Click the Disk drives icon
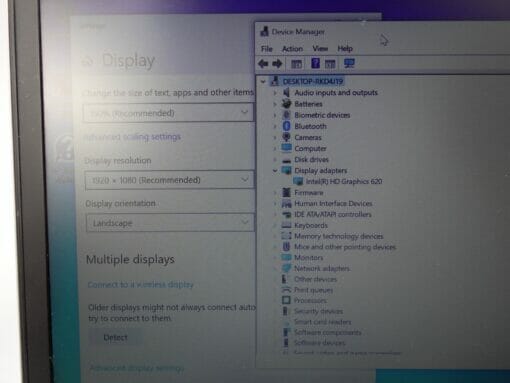Screen dimensions: 510x383 [286, 160]
